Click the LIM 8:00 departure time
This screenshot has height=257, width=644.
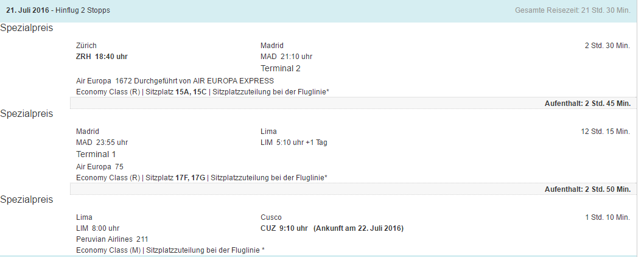97,228
